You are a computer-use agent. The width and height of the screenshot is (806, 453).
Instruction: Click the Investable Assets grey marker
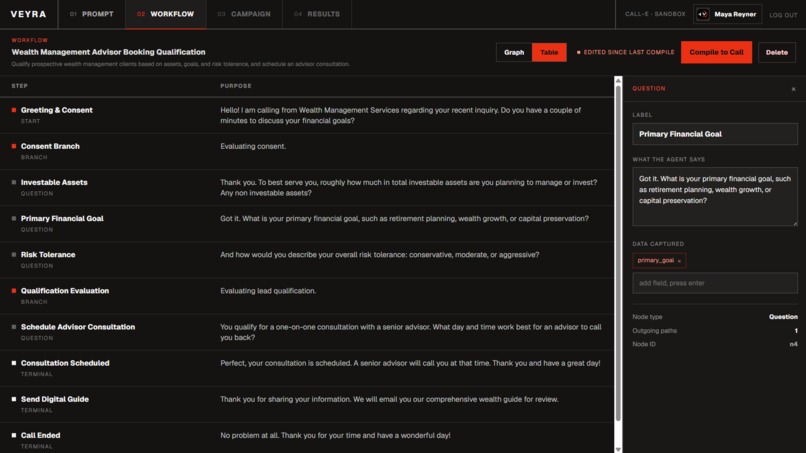14,182
